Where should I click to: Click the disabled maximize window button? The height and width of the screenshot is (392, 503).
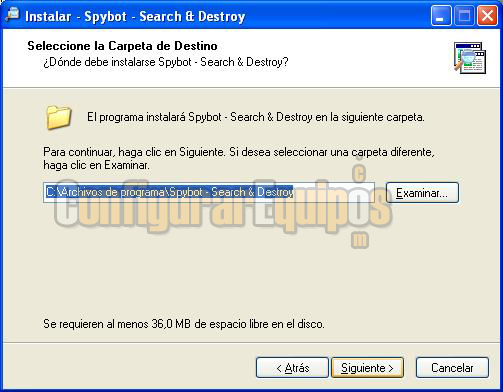tap(464, 16)
